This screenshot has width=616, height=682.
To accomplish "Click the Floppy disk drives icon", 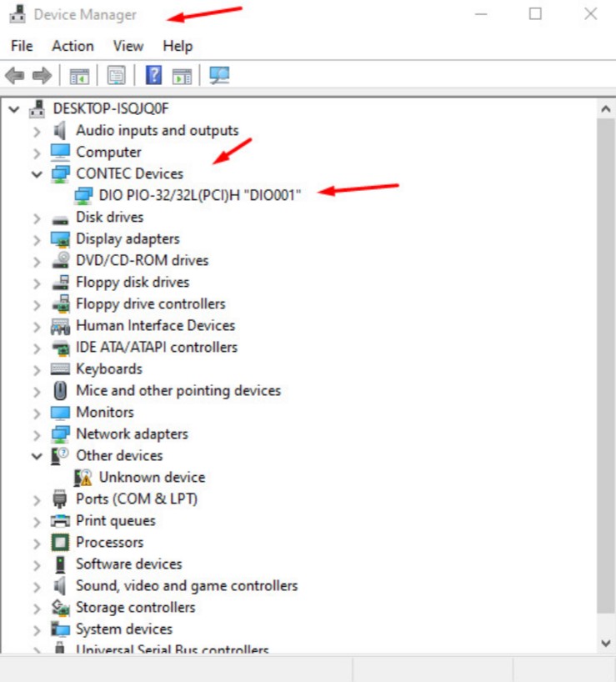I will 60,283.
